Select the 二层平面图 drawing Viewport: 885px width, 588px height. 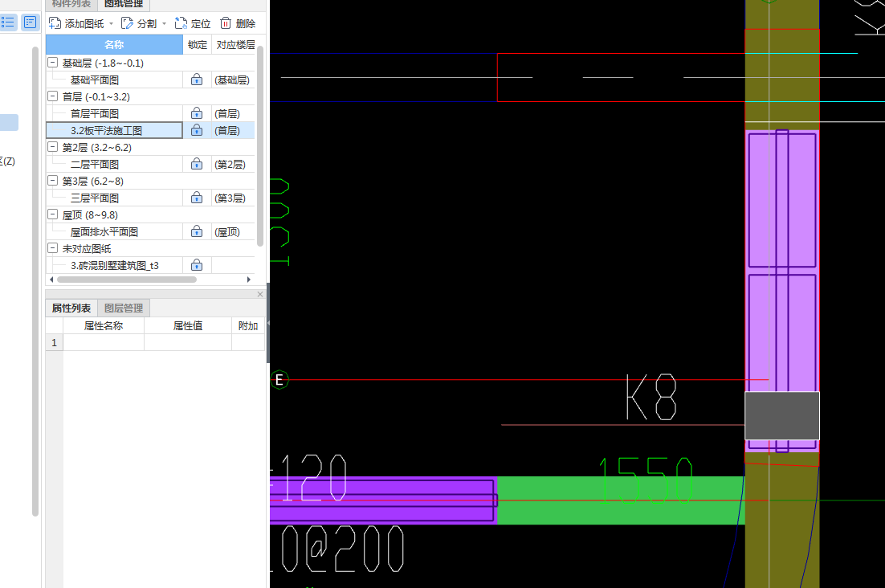click(x=94, y=165)
